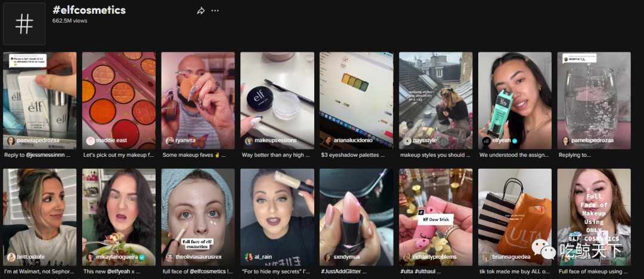Viewport: 644px width, 279px height.
Task: Click the '#JustAddGlitter' caption link
Action: tap(344, 272)
